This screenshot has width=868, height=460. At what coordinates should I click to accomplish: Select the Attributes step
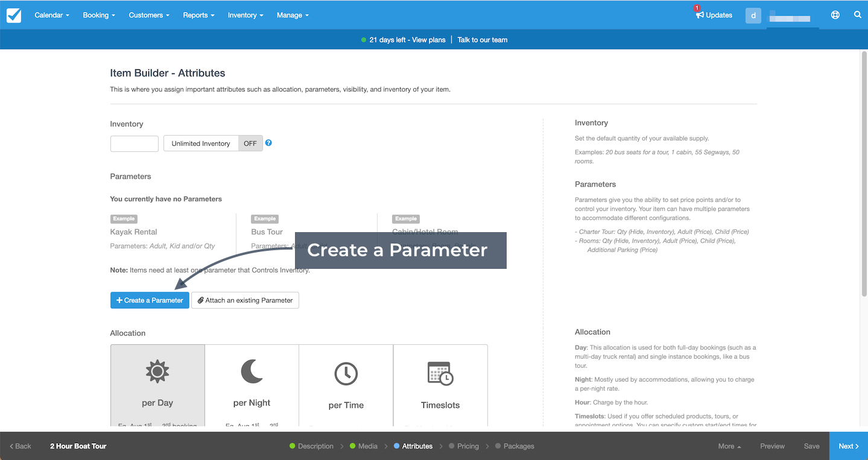(x=413, y=446)
